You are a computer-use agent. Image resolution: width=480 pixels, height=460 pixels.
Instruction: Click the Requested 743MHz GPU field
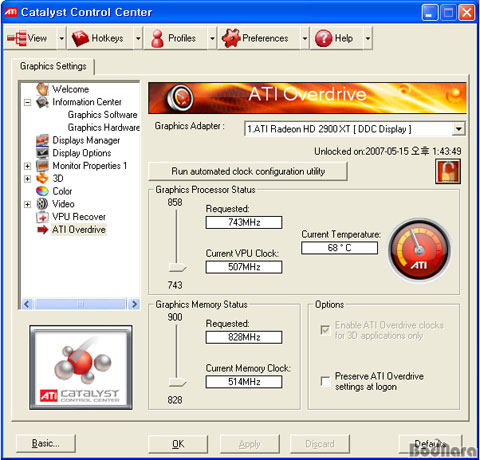pyautogui.click(x=244, y=222)
